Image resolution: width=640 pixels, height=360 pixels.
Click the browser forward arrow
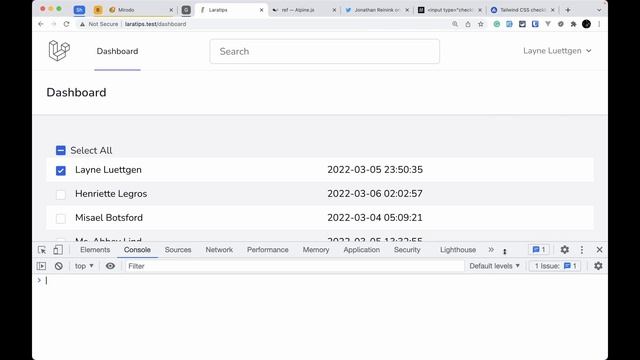(x=53, y=24)
